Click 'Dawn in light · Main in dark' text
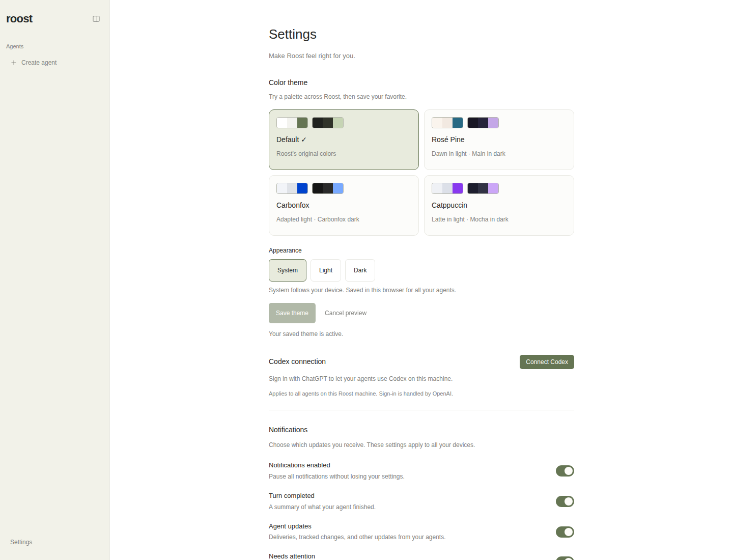 click(468, 154)
